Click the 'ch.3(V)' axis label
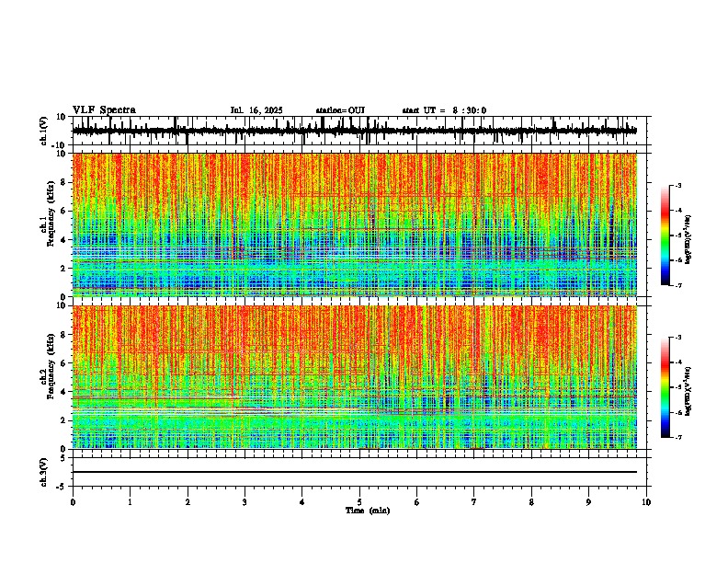The width and height of the screenshot is (728, 563). click(x=44, y=472)
